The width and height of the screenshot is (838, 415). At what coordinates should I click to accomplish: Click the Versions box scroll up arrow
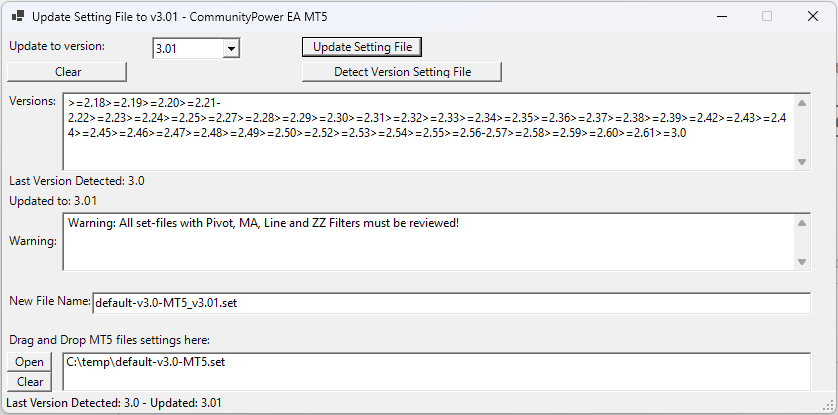(x=802, y=103)
